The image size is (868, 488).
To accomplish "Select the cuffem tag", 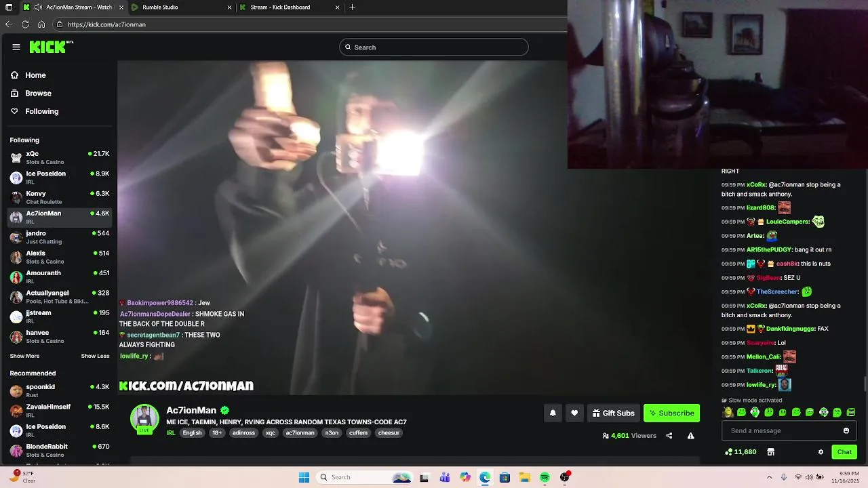I will [358, 433].
